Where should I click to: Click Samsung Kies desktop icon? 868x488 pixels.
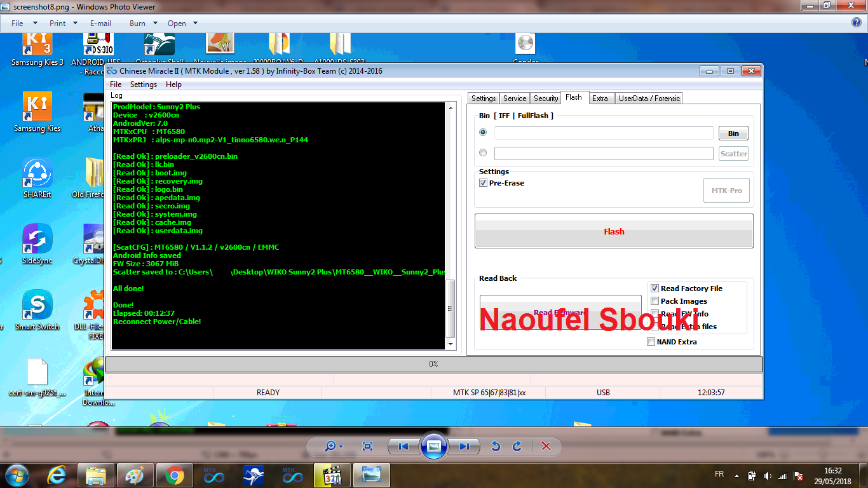point(37,112)
